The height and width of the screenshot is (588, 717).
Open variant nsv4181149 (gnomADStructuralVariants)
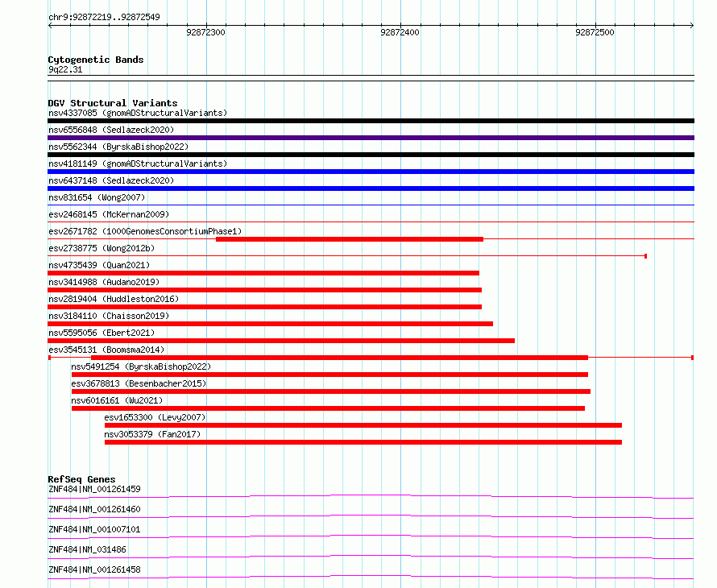(138, 164)
